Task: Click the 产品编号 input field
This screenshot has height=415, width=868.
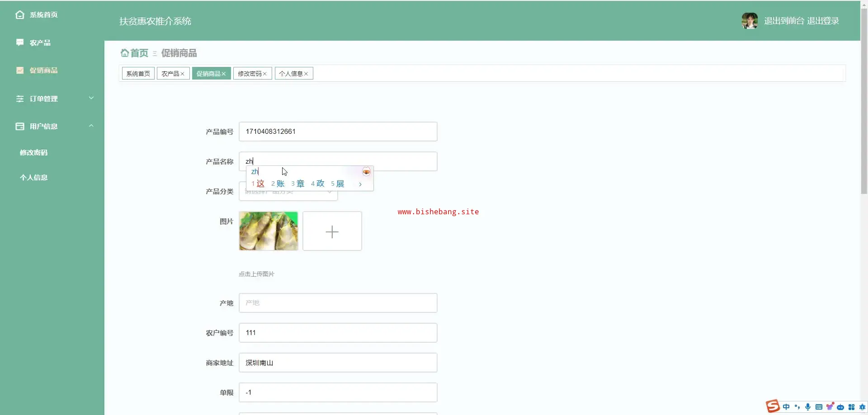Action: 338,132
